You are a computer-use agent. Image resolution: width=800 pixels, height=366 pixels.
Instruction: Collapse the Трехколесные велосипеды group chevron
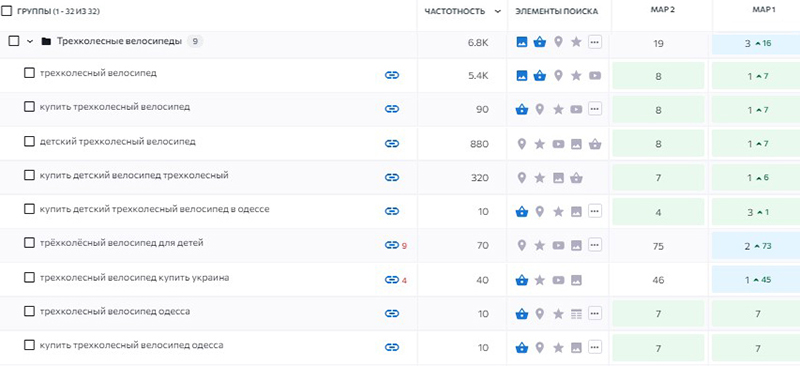pyautogui.click(x=30, y=41)
